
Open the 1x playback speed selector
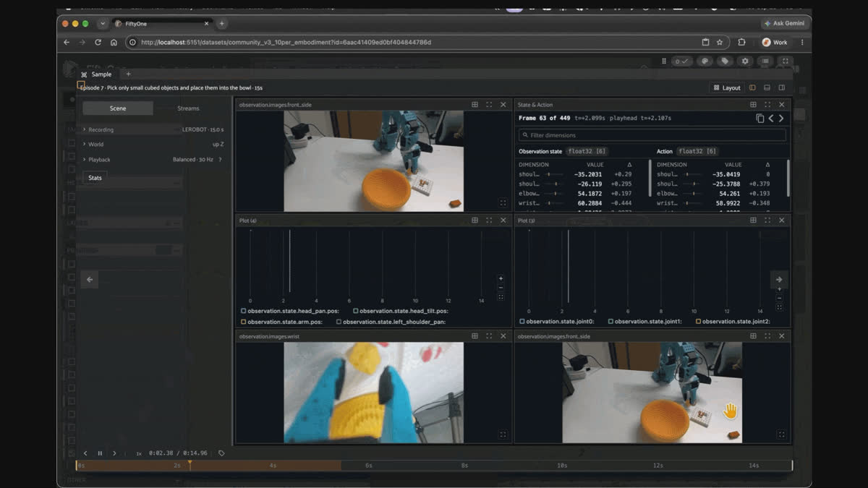pos(139,453)
